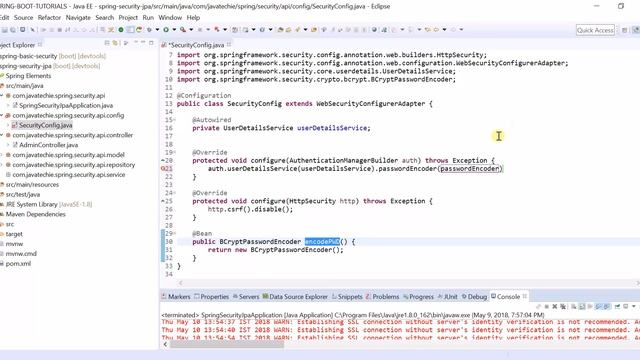Screen dimensions: 640x360
Task: Open the External Tools dropdown arrow
Action: tap(191, 30)
